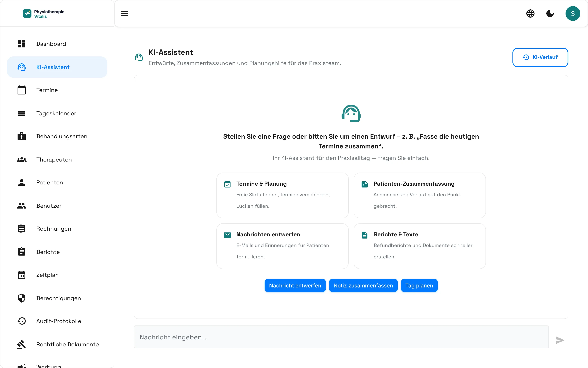Click the KI-Assistent headset sidebar icon
Screen dimensions: 588x368
(x=22, y=67)
